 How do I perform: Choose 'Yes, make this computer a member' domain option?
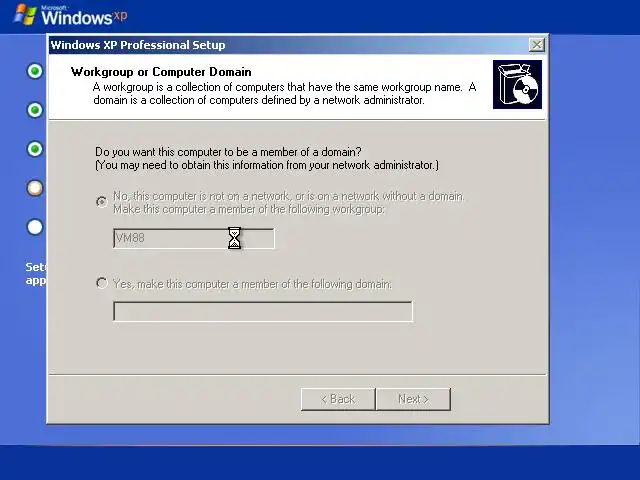click(x=102, y=283)
